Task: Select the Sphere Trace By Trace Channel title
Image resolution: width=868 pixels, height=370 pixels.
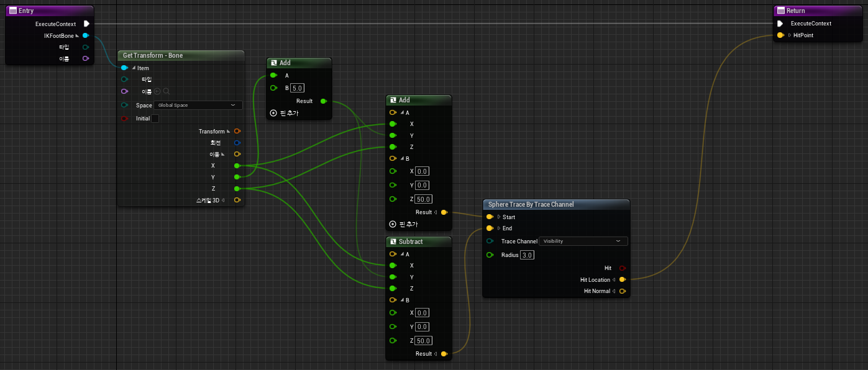Action: (556, 204)
